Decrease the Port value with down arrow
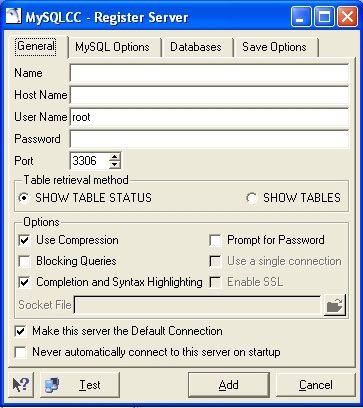Screen dimensions: 363x408 coord(115,165)
